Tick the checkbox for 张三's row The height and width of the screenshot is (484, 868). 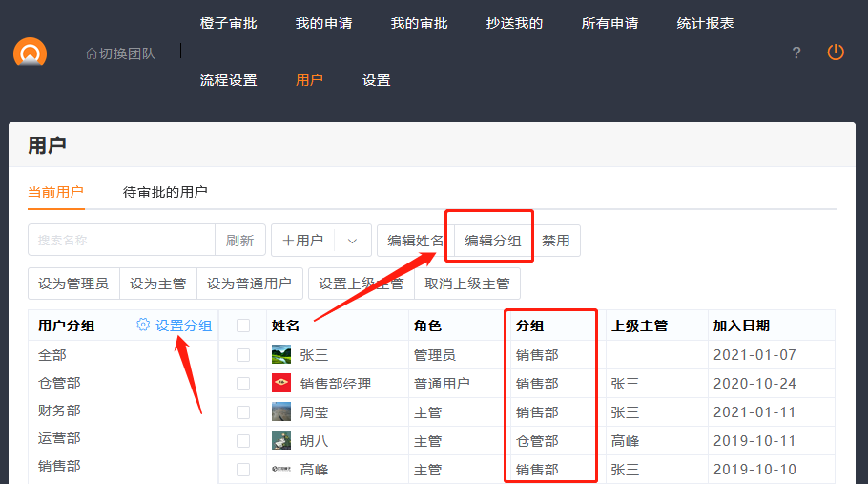click(243, 355)
